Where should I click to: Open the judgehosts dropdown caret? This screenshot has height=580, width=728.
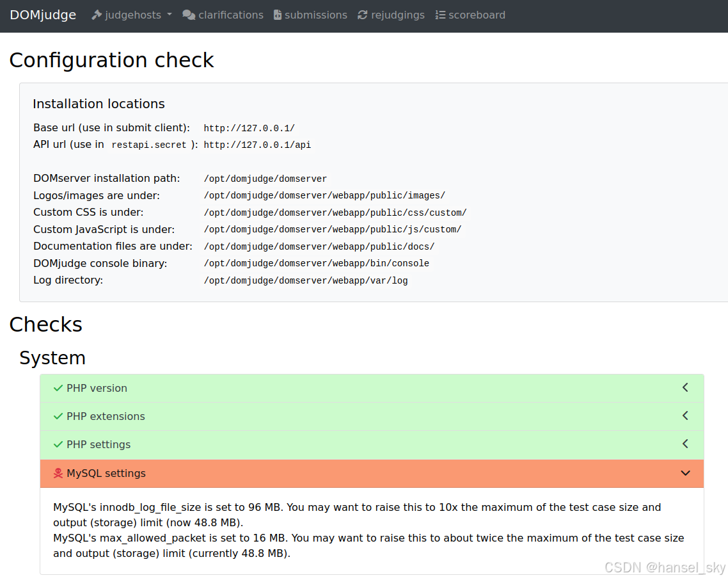170,15
